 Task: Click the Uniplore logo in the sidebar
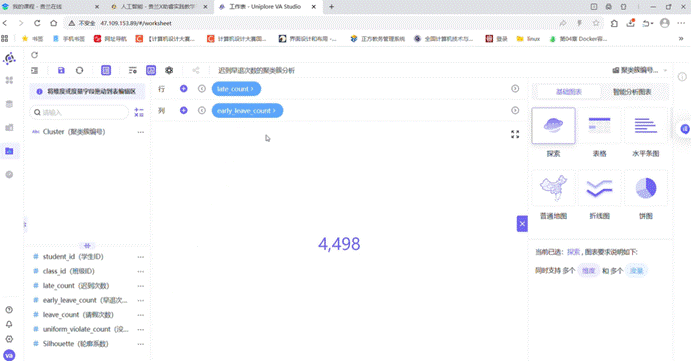point(9,58)
